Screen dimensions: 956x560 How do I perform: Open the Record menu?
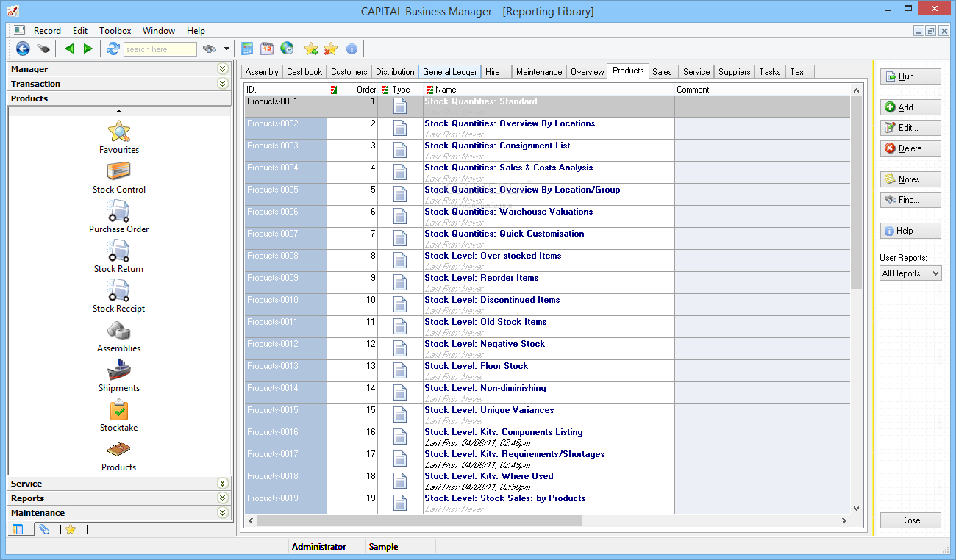47,31
